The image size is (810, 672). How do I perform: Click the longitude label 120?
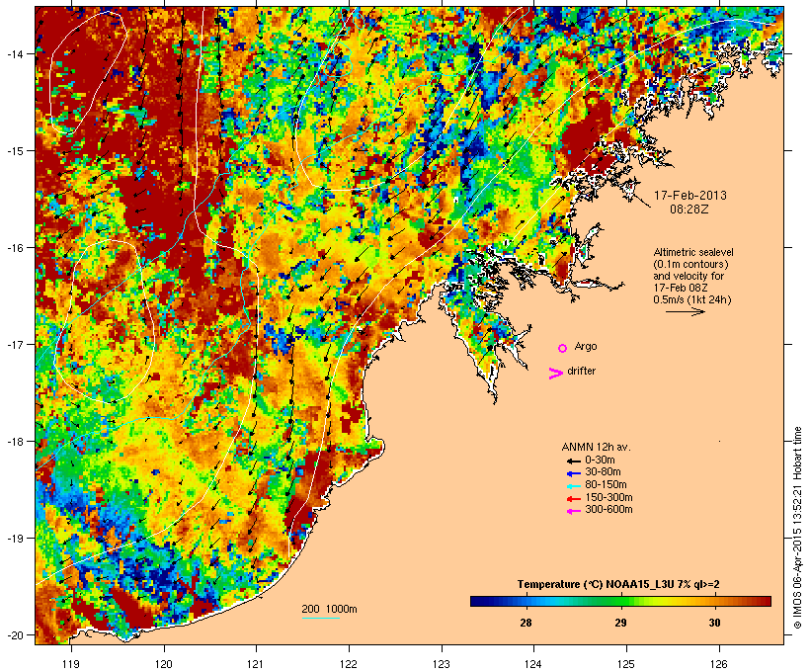pyautogui.click(x=164, y=664)
